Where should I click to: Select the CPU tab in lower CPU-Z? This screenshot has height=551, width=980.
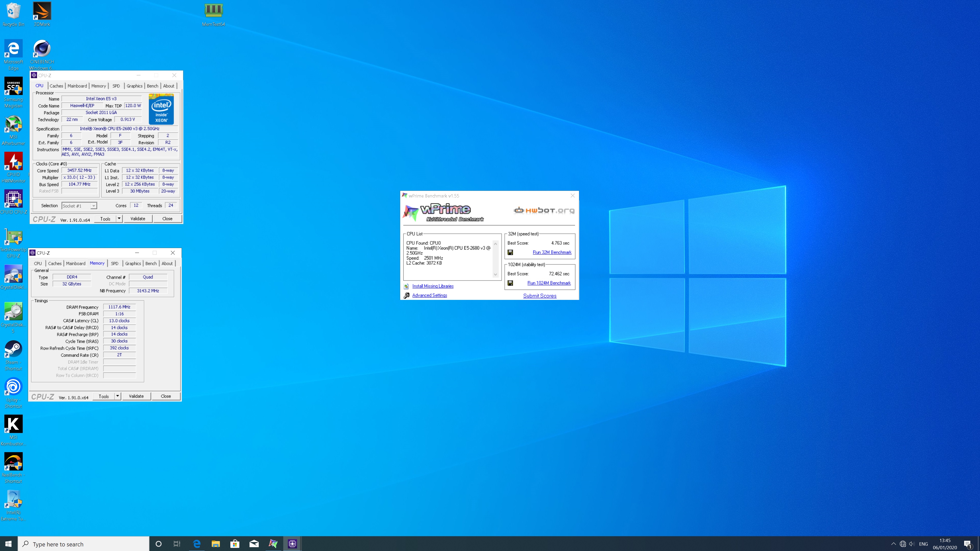38,263
